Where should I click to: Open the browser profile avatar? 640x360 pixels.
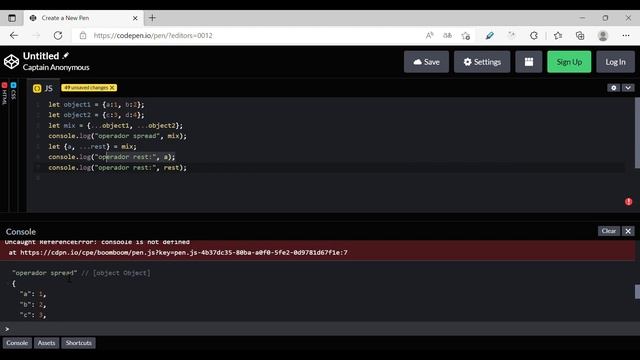603,36
